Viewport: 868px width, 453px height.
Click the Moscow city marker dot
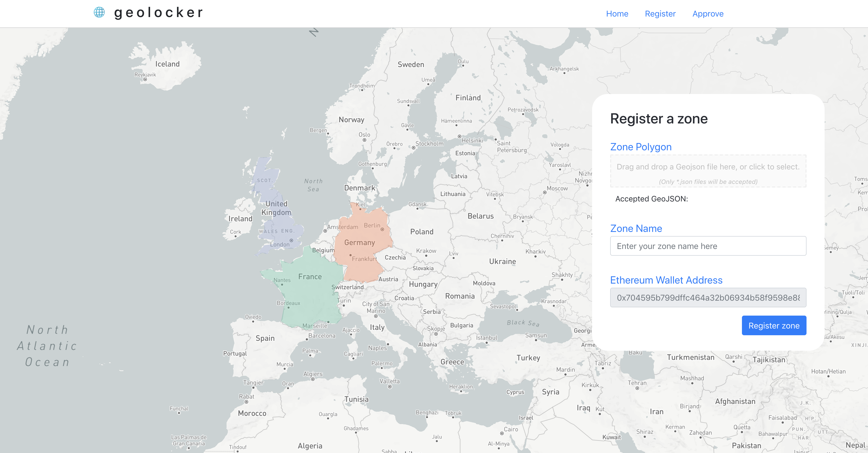coord(545,192)
